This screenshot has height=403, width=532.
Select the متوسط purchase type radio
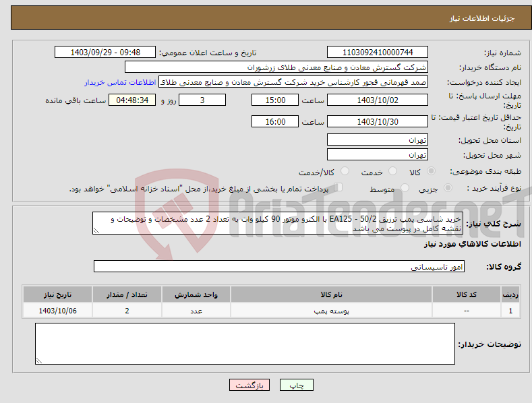coord(405,187)
